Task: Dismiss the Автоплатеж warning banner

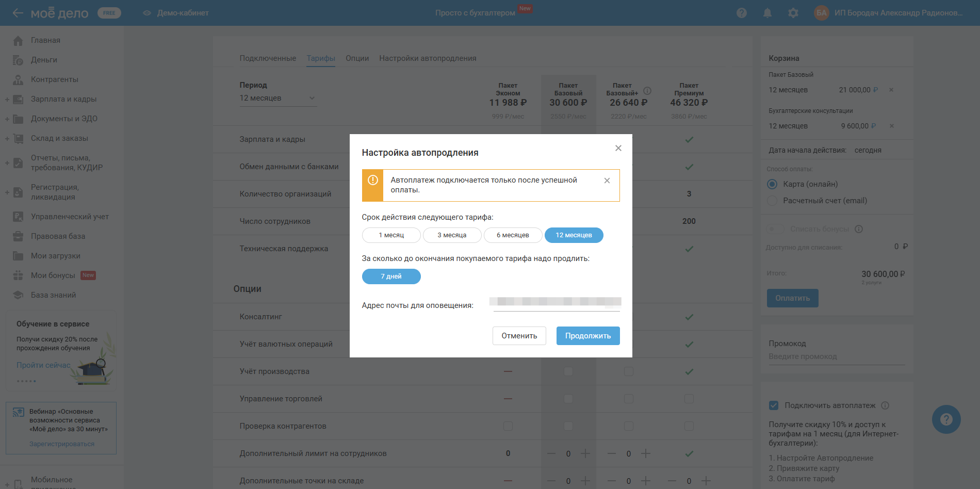Action: (607, 181)
